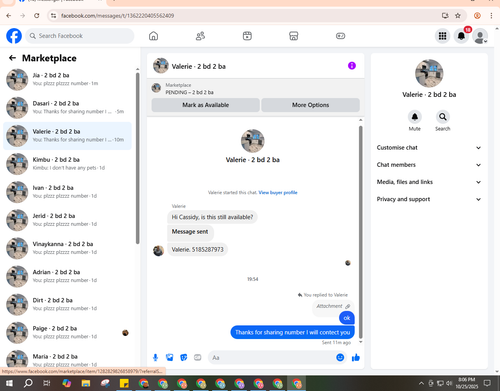Open the Dirt - 2 bd 2 ba chat
The height and width of the screenshot is (391, 500).
(x=67, y=304)
